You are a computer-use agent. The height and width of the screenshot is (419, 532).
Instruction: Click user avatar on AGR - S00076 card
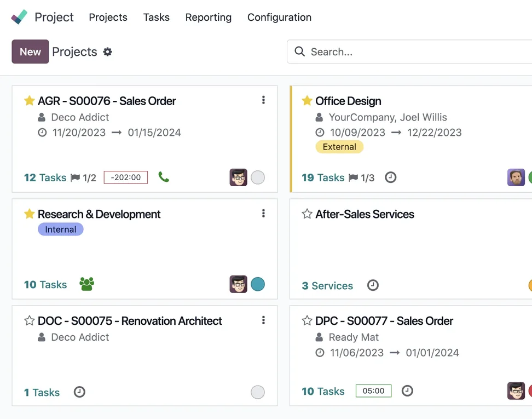tap(239, 177)
